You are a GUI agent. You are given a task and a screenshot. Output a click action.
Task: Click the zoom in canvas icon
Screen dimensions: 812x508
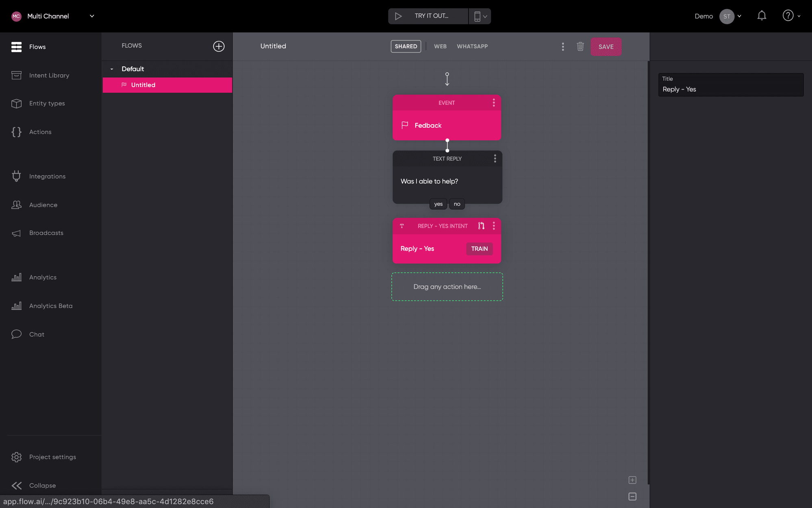point(632,480)
